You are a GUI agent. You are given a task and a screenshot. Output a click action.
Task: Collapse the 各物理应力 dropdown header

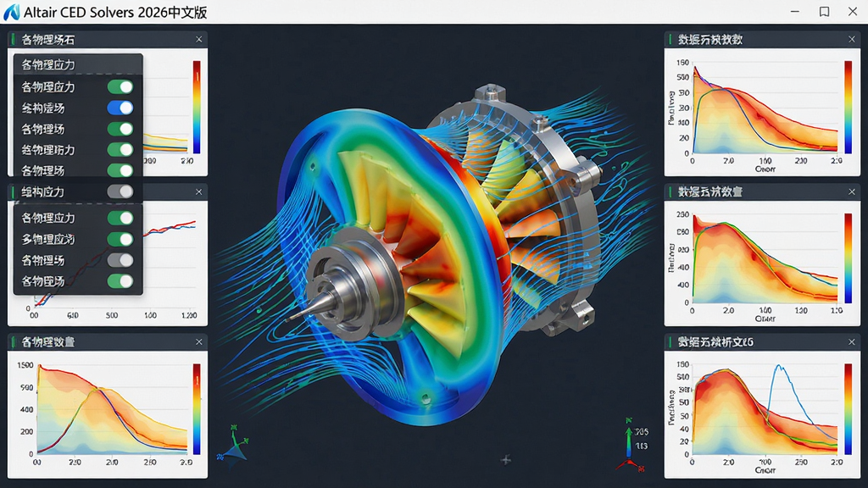pos(78,64)
